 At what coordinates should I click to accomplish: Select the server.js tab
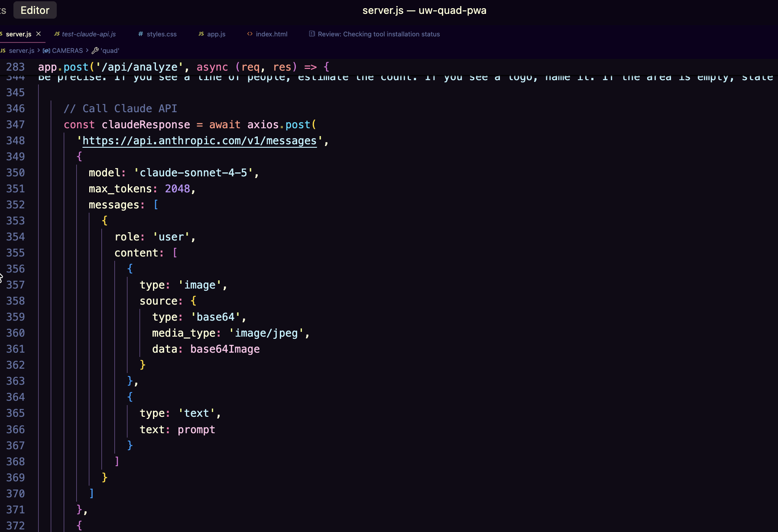tap(19, 34)
